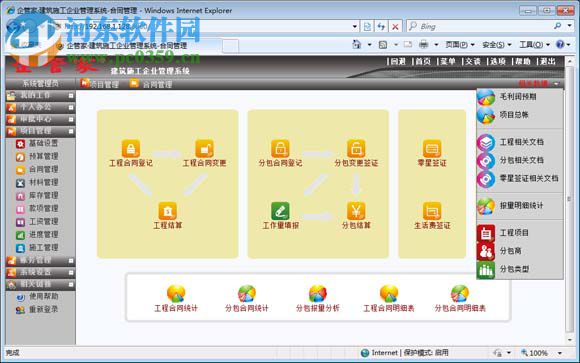580x363 pixels.
Task: Click the green 分包类型 bar-chart icon
Action: (486, 269)
